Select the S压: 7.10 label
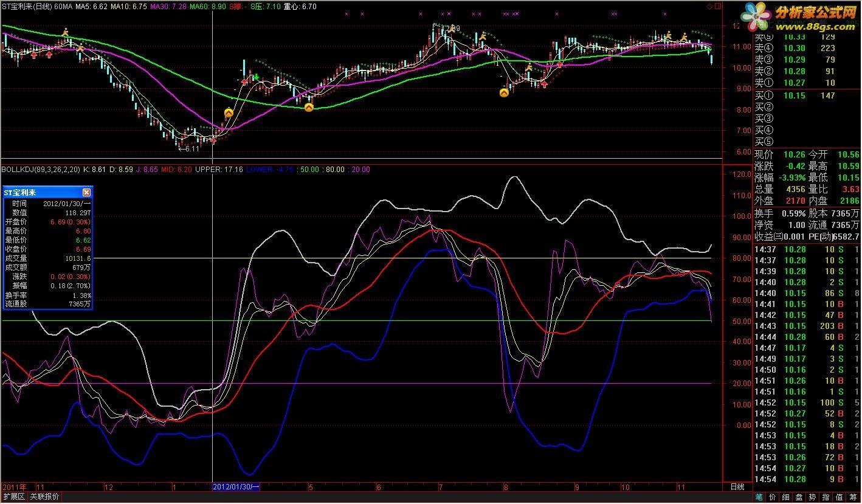The height and width of the screenshot is (504, 862). pyautogui.click(x=266, y=6)
